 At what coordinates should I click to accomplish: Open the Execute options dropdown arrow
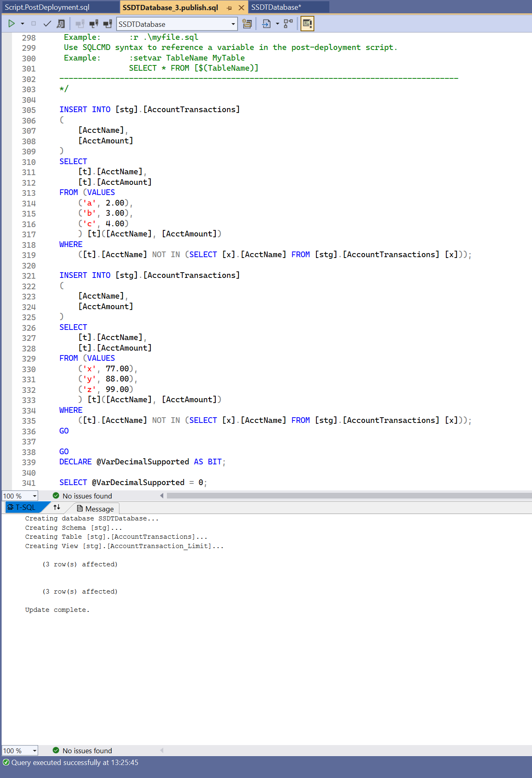pyautogui.click(x=22, y=24)
